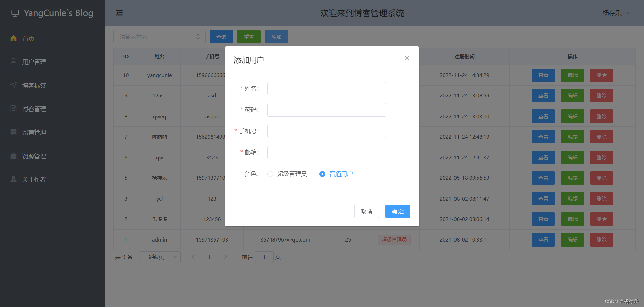Click the briefcase icon next to 资源管理
This screenshot has width=644, height=307.
(13, 156)
